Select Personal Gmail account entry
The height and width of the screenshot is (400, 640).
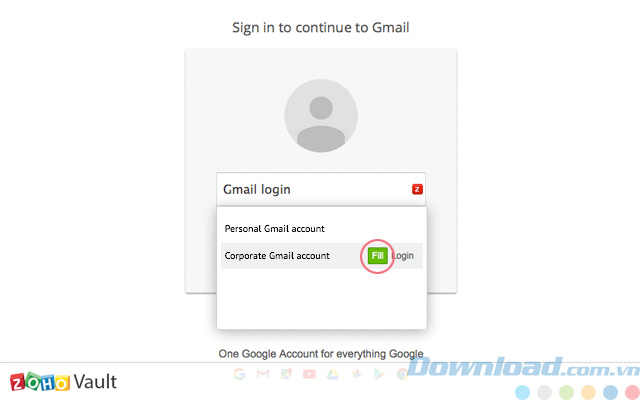pos(322,229)
